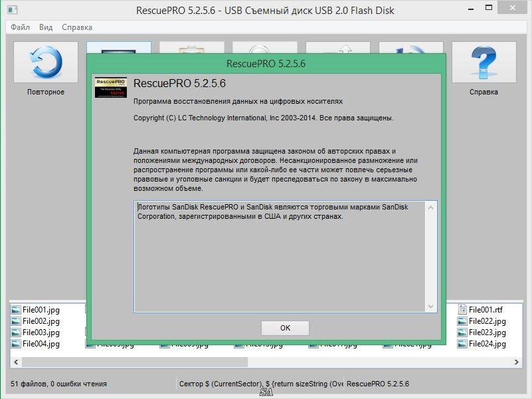The height and width of the screenshot is (399, 532).
Task: Select the File022.jpg image icon
Action: pyautogui.click(x=462, y=321)
